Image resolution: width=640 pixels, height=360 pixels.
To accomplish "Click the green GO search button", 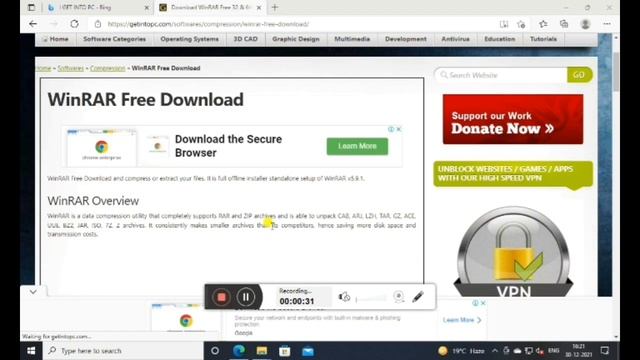I will coord(579,75).
